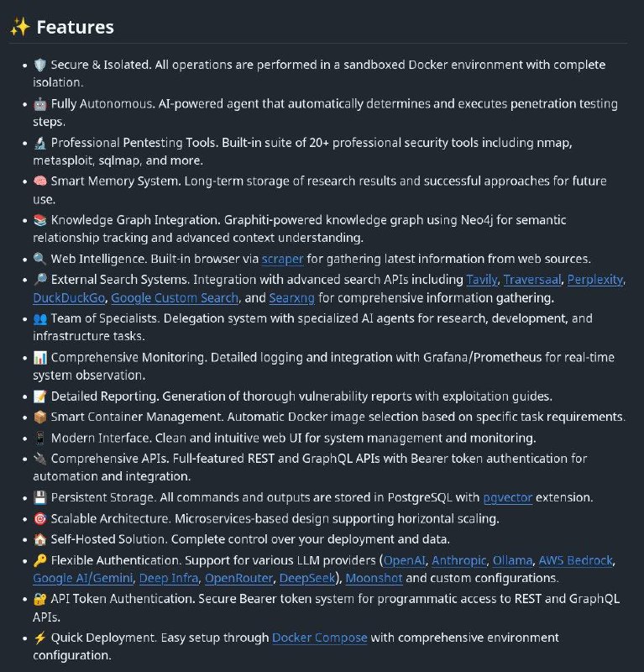This screenshot has width=644, height=672.
Task: Open the scraper link
Action: click(x=282, y=259)
